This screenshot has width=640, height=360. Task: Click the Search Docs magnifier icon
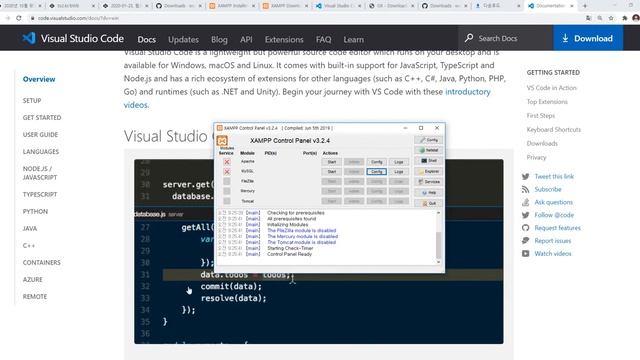pos(469,38)
